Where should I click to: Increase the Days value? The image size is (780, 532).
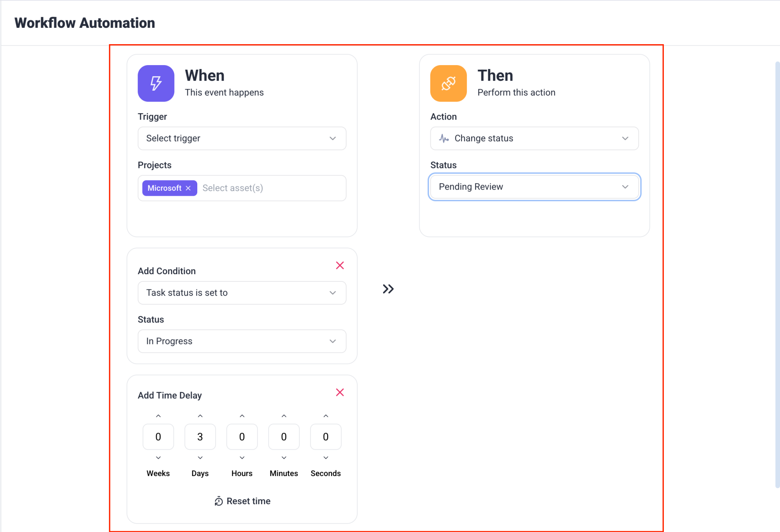pos(200,416)
